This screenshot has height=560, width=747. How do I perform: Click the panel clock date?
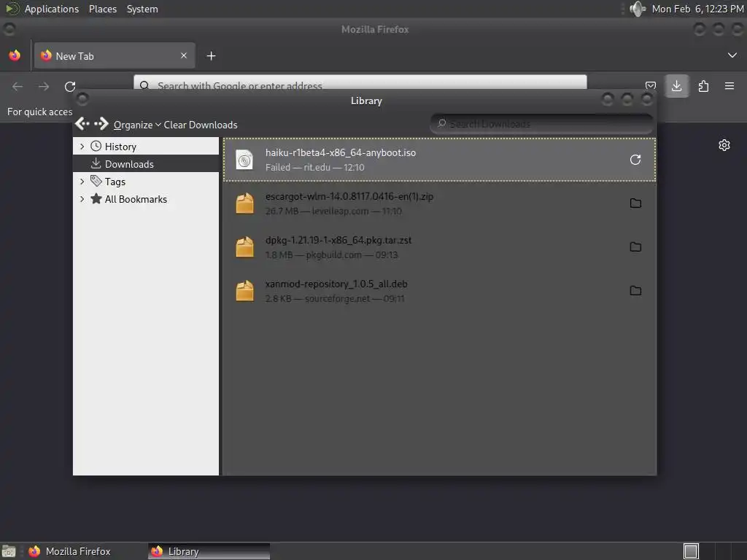(x=697, y=9)
